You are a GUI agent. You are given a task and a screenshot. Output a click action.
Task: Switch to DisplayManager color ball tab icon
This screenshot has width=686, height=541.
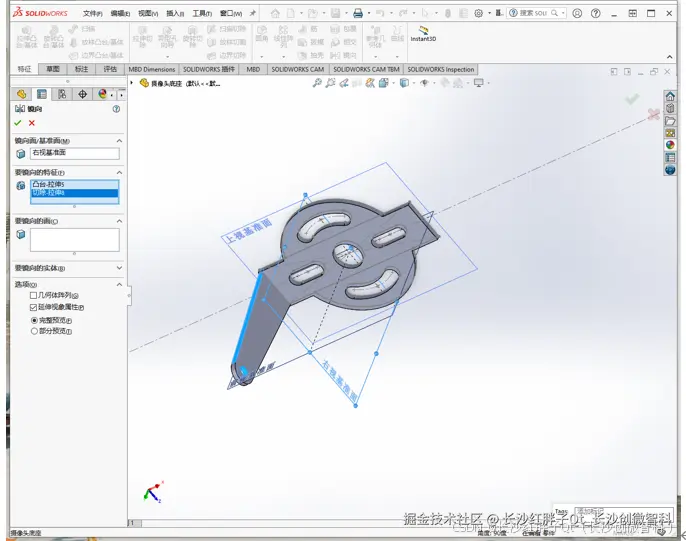point(102,94)
